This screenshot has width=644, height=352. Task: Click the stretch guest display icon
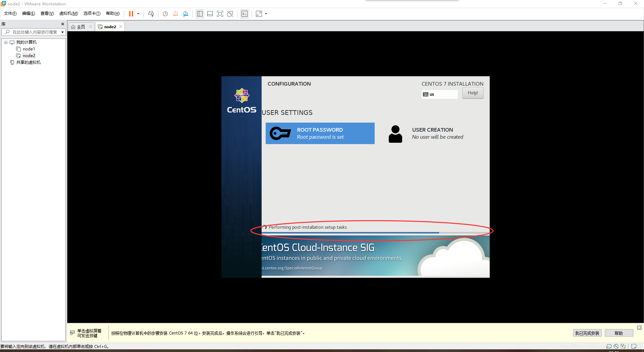(259, 14)
